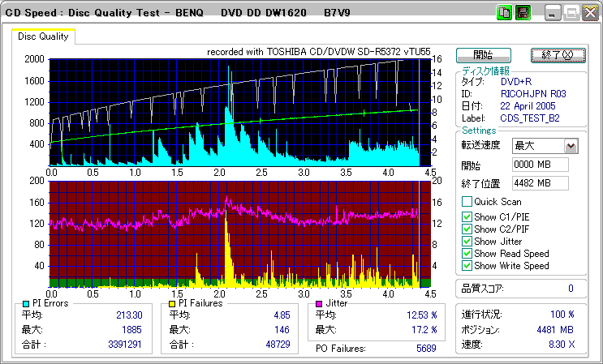This screenshot has width=603, height=364.
Task: Turn off Show Read Speed
Action: click(467, 254)
